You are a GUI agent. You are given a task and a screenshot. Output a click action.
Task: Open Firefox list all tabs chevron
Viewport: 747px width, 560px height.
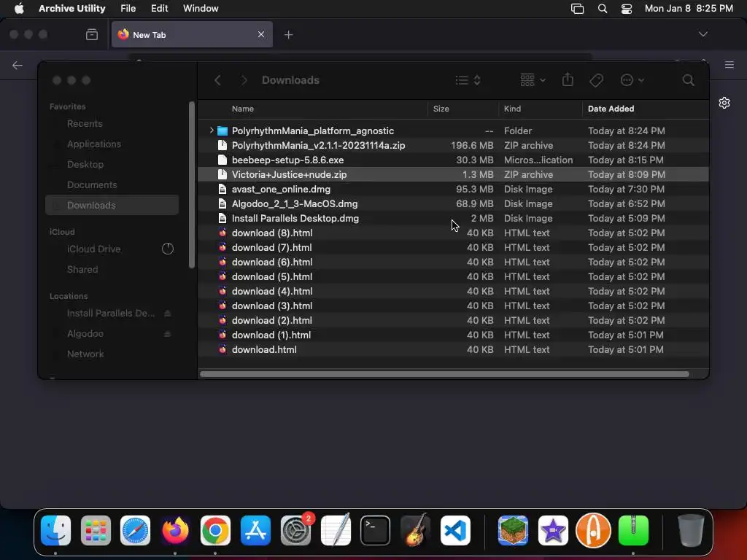tap(703, 34)
